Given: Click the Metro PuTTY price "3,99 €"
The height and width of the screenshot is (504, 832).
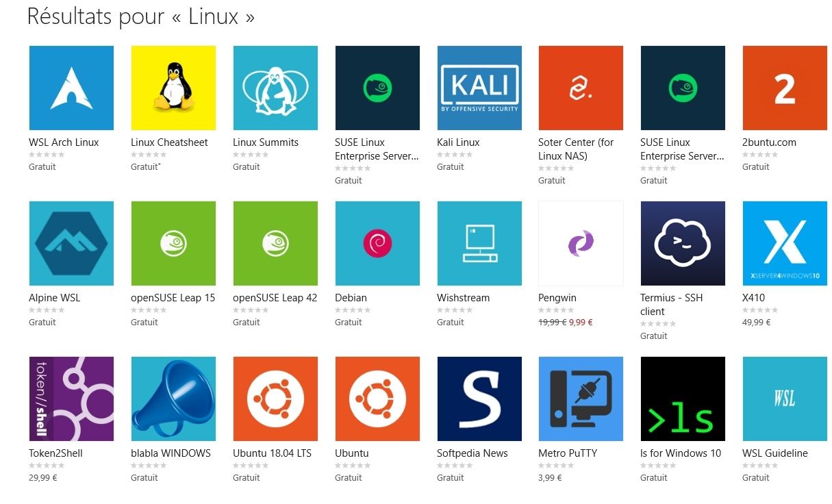Looking at the screenshot, I should coord(550,478).
